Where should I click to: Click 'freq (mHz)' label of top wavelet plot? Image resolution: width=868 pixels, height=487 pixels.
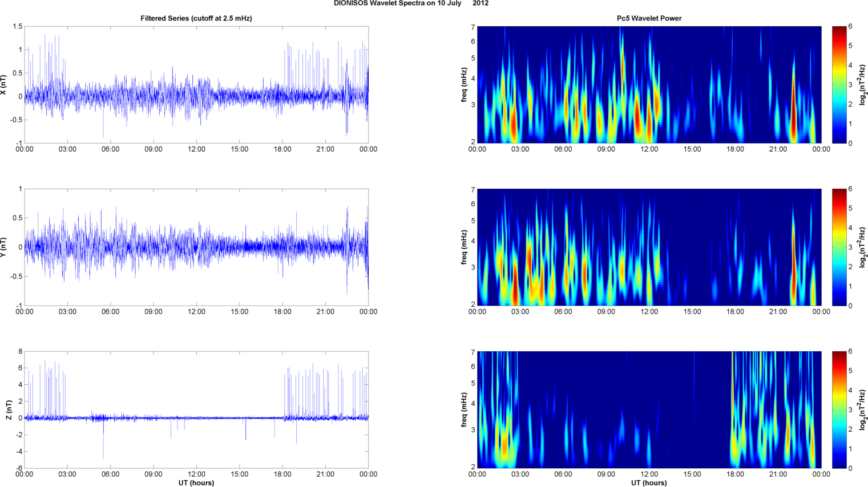coord(465,84)
